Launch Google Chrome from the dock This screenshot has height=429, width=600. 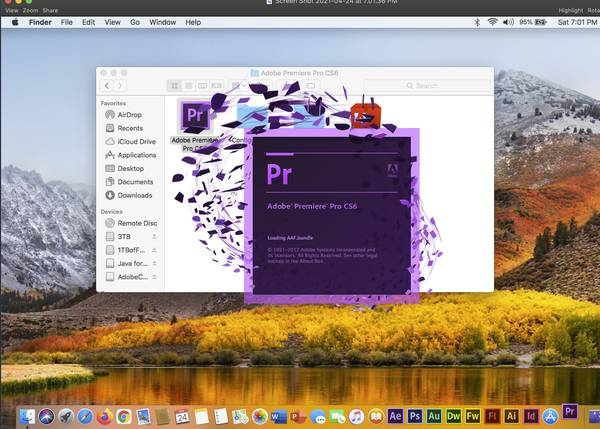pyautogui.click(x=124, y=416)
